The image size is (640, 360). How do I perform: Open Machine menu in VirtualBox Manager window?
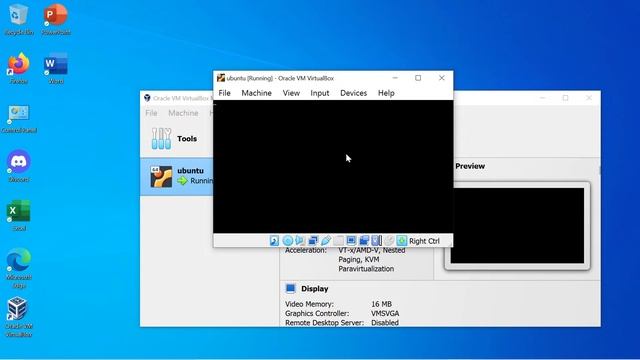point(183,113)
